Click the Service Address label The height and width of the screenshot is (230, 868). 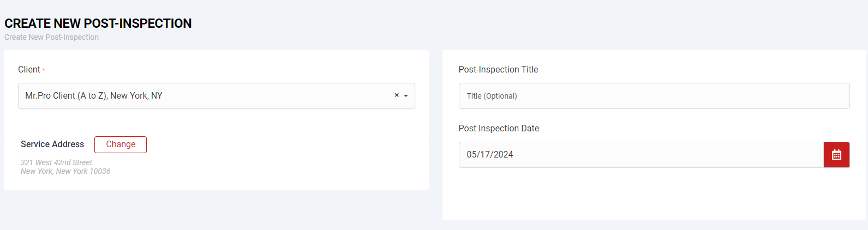[52, 144]
